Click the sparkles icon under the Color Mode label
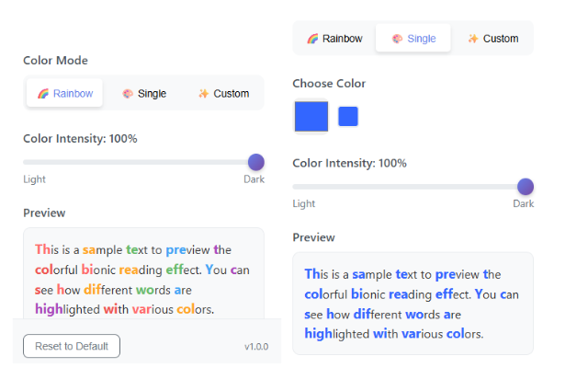The width and height of the screenshot is (588, 368). (204, 94)
